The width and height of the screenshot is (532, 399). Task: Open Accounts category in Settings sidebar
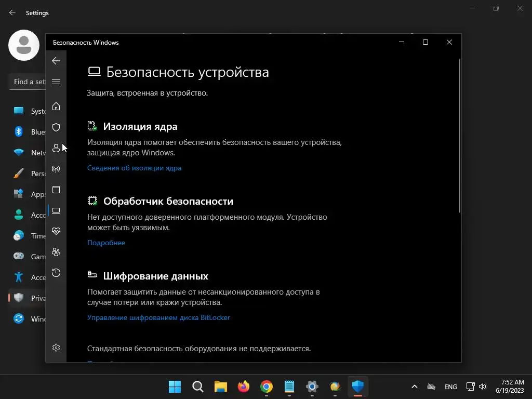pyautogui.click(x=27, y=215)
